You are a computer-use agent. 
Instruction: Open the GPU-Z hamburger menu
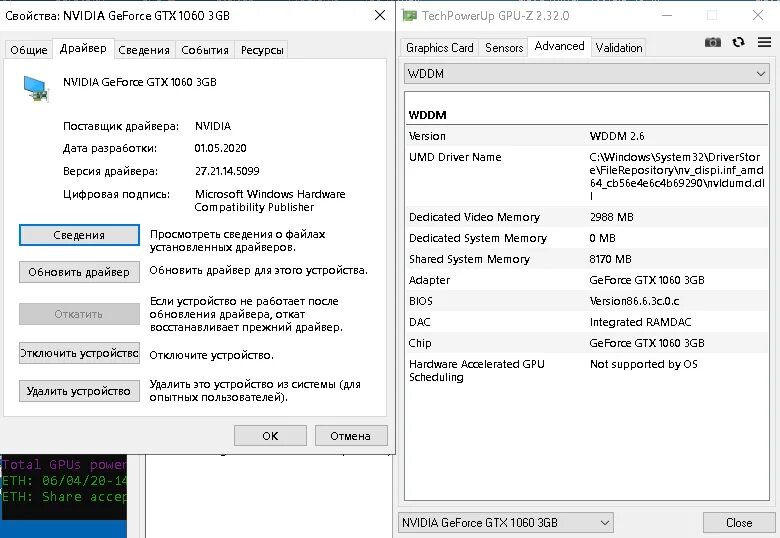pyautogui.click(x=764, y=42)
